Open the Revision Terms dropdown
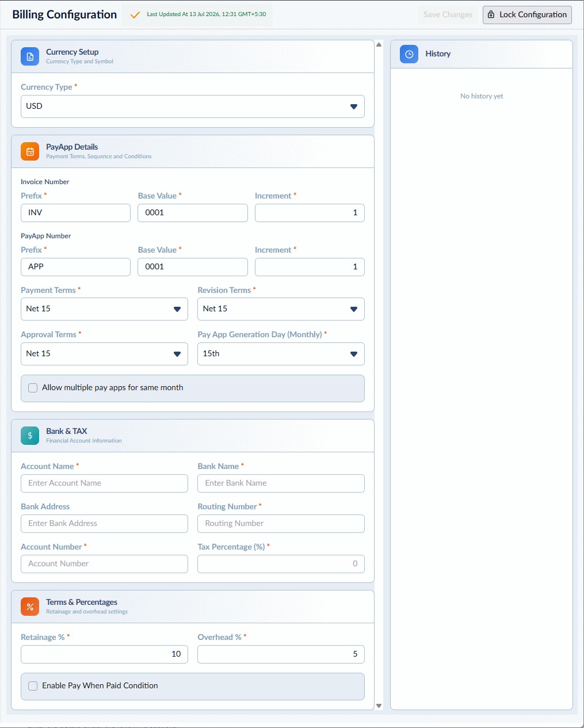Image resolution: width=584 pixels, height=728 pixels. coord(281,309)
